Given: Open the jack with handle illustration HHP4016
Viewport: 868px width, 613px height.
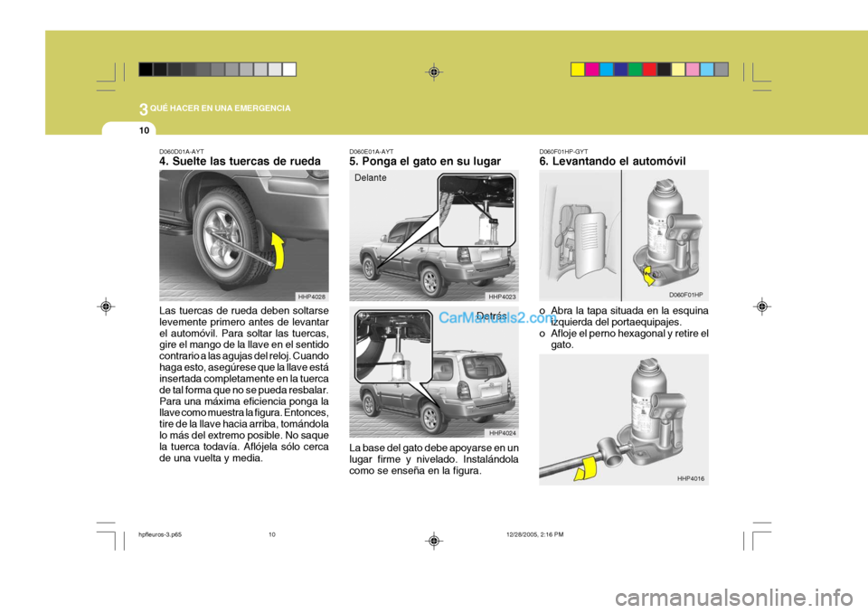Looking at the screenshot, I should point(624,420).
